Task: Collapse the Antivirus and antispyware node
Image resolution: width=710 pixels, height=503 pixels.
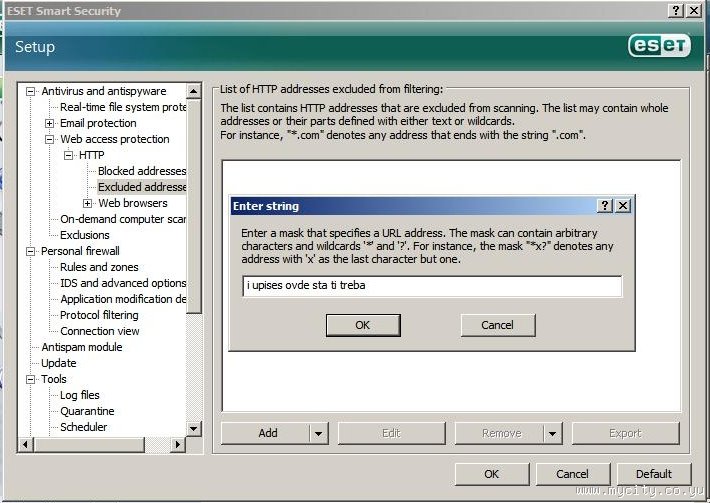Action: 30,91
